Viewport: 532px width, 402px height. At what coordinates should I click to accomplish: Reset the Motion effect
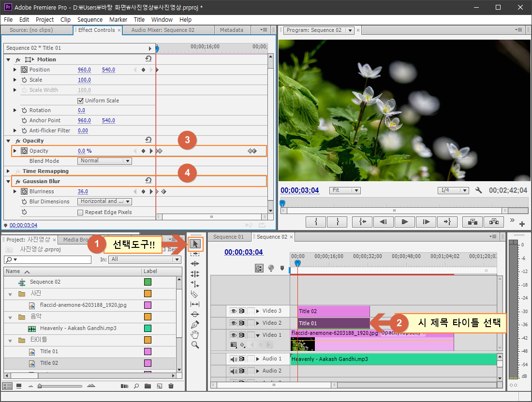(148, 58)
